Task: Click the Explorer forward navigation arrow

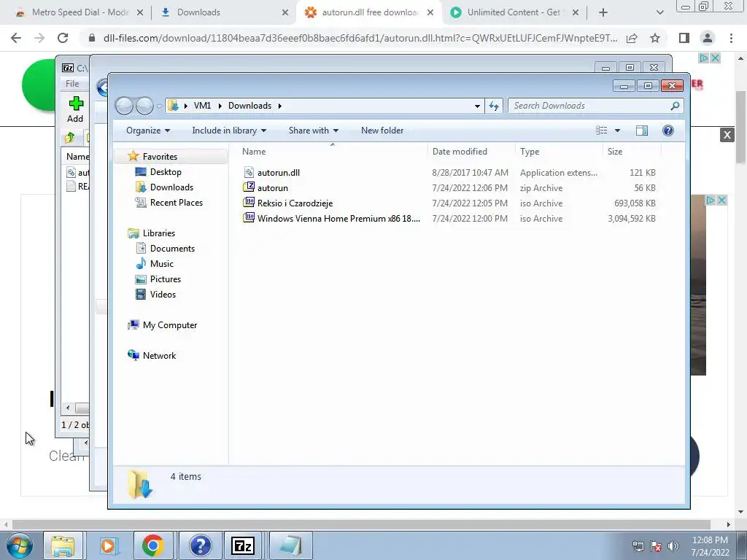Action: pos(144,106)
